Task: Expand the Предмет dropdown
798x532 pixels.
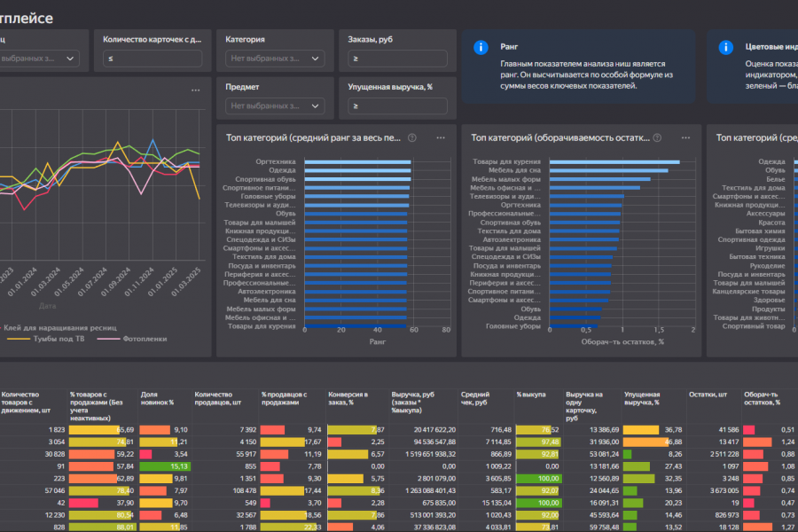Action: pyautogui.click(x=275, y=106)
